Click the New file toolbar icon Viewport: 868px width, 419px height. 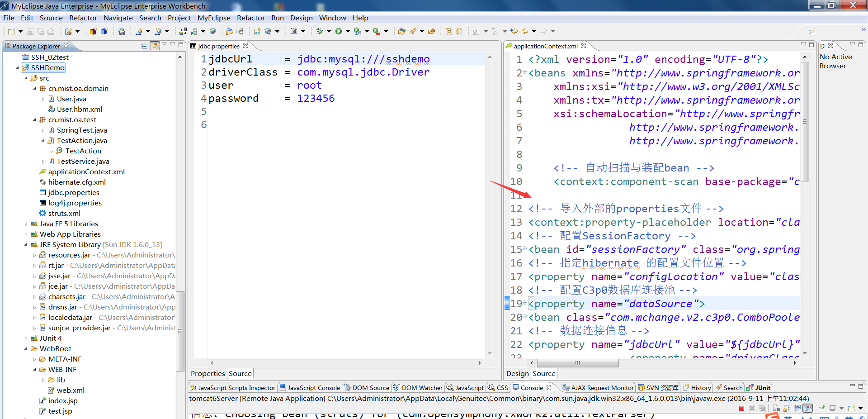[11, 31]
